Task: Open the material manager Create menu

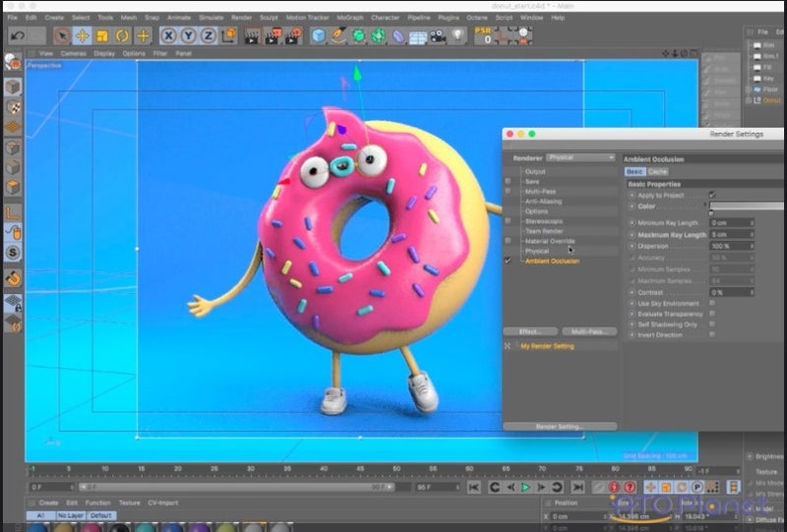Action: 48,502
